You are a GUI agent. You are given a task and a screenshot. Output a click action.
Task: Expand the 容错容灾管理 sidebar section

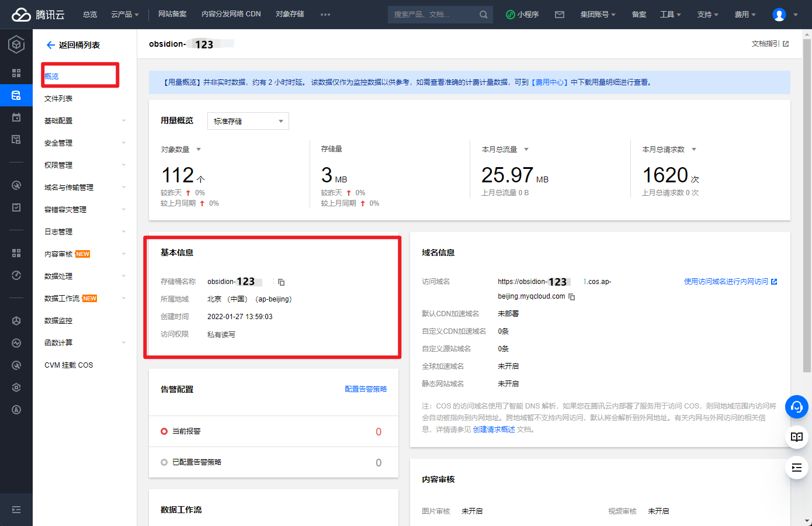85,210
